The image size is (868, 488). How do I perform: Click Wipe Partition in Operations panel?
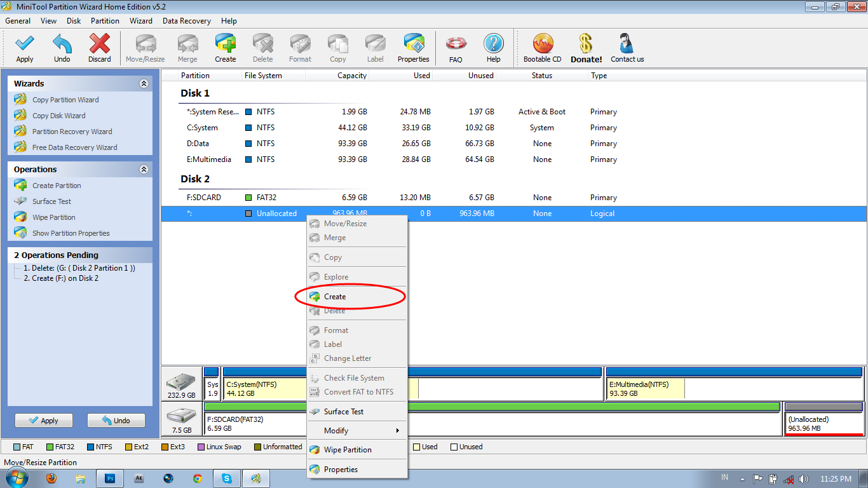click(54, 217)
